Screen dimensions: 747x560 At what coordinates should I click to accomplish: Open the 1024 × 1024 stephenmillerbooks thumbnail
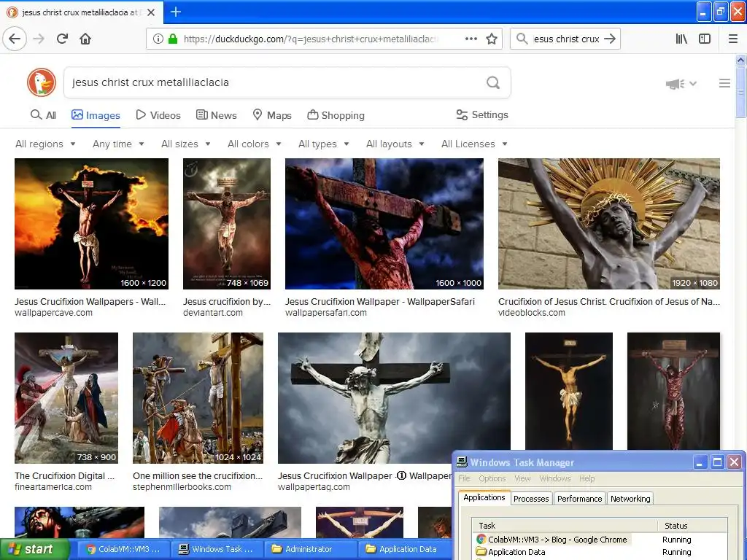198,398
